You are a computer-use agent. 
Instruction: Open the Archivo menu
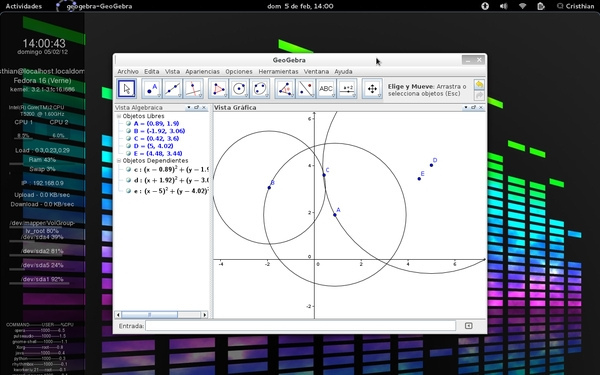tap(128, 72)
